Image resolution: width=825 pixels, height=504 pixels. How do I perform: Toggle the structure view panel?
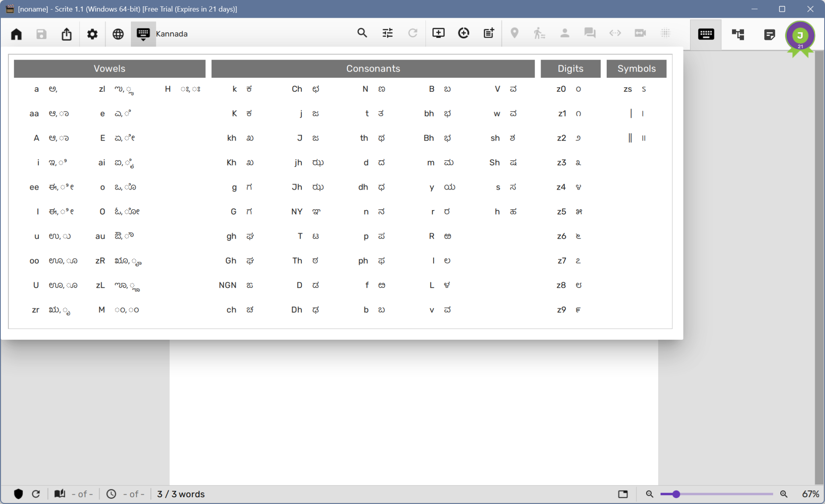tap(738, 35)
